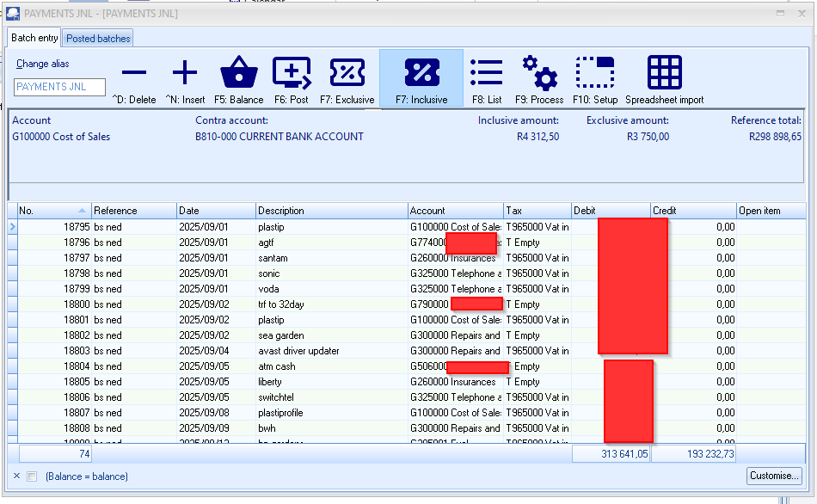
Task: Click F6 Post batch icon
Action: 292,72
